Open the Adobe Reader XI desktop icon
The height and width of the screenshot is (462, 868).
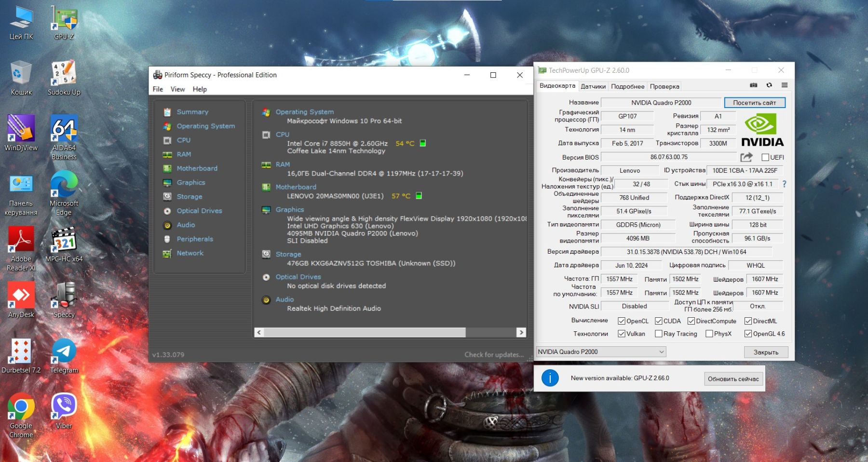(21, 249)
